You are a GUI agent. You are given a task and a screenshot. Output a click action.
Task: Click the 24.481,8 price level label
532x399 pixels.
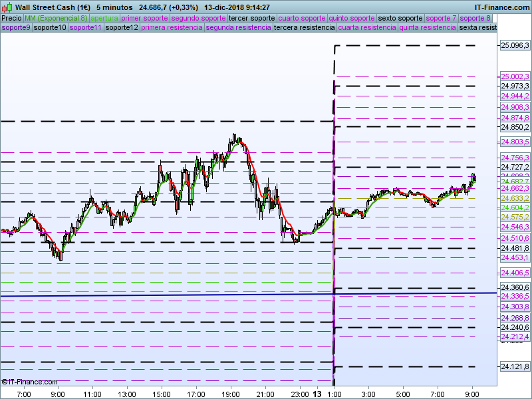pos(515,248)
